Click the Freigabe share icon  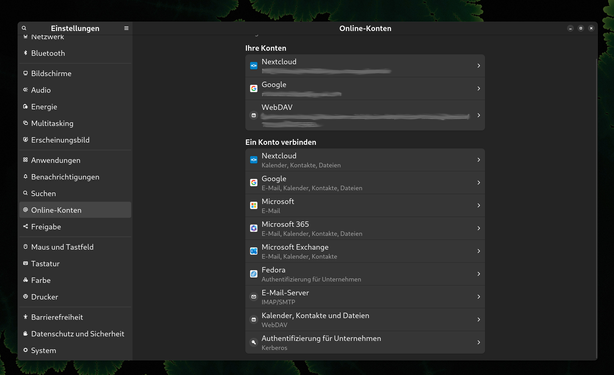point(25,226)
